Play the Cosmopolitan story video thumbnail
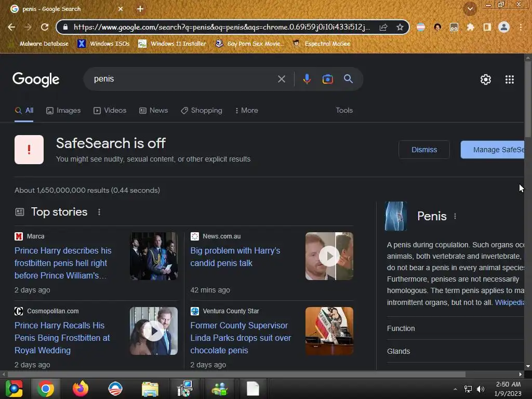Viewport: 532px width, 399px height. pyautogui.click(x=154, y=331)
